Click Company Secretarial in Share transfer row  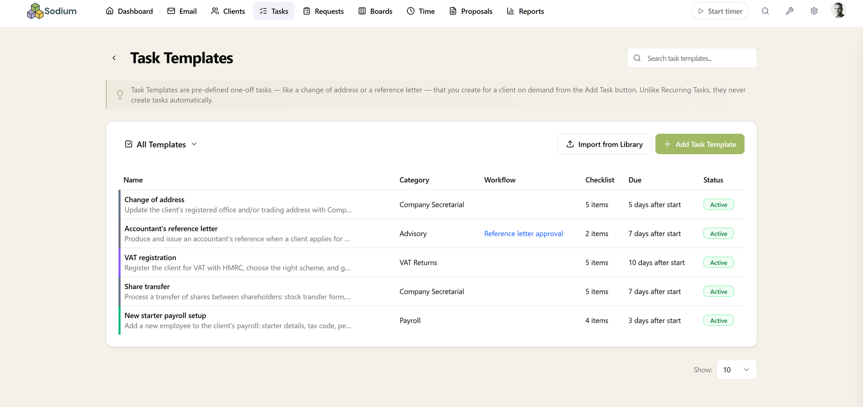tap(432, 292)
